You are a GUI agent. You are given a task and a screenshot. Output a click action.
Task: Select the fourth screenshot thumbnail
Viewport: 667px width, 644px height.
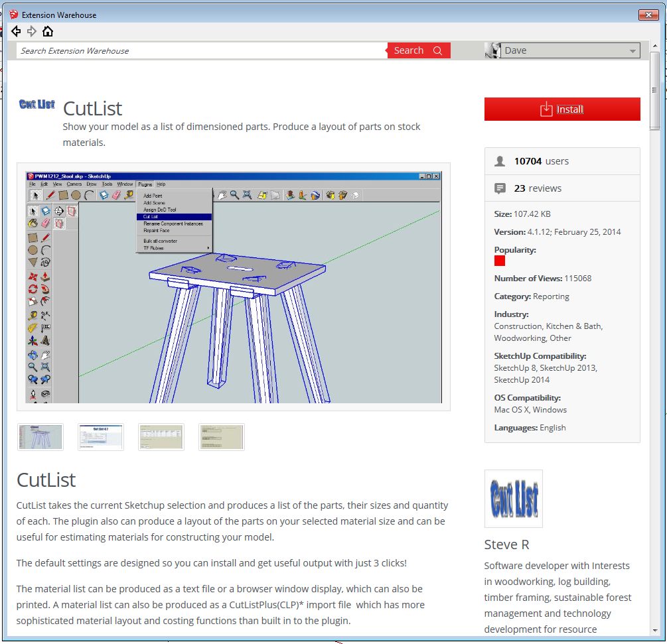(222, 437)
